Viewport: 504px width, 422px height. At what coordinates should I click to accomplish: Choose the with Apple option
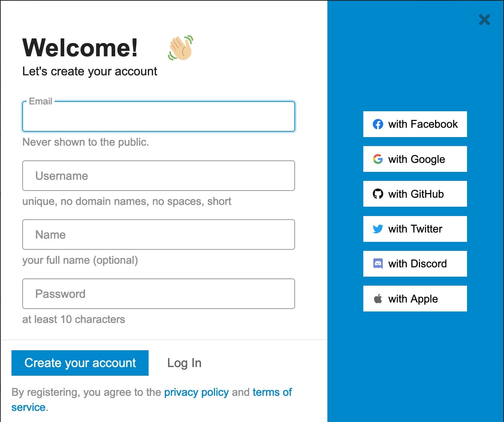[x=415, y=298]
